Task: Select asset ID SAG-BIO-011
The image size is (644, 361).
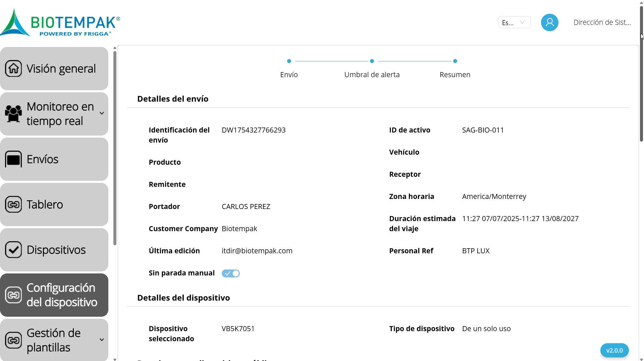Action: 483,130
